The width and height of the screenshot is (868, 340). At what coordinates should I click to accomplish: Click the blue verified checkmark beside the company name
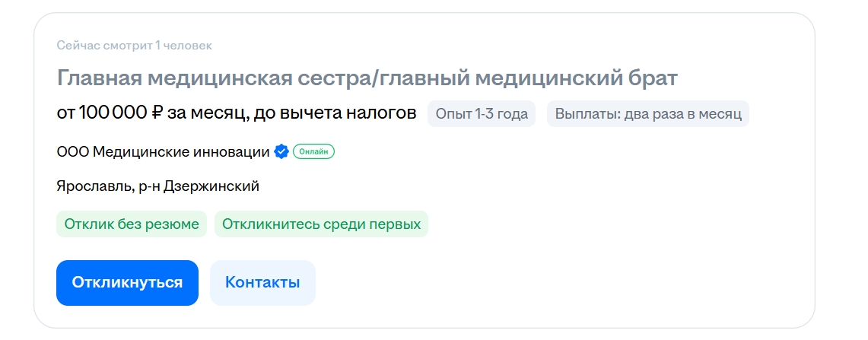tap(281, 151)
